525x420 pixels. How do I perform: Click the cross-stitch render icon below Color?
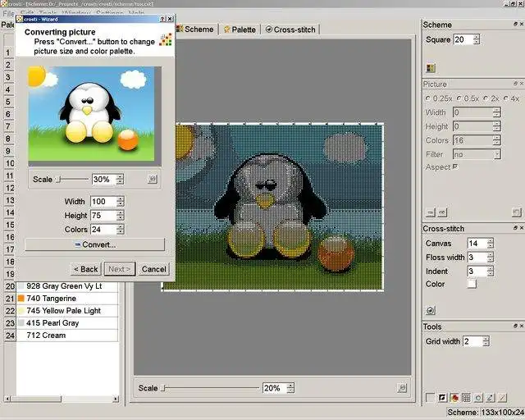point(431,310)
